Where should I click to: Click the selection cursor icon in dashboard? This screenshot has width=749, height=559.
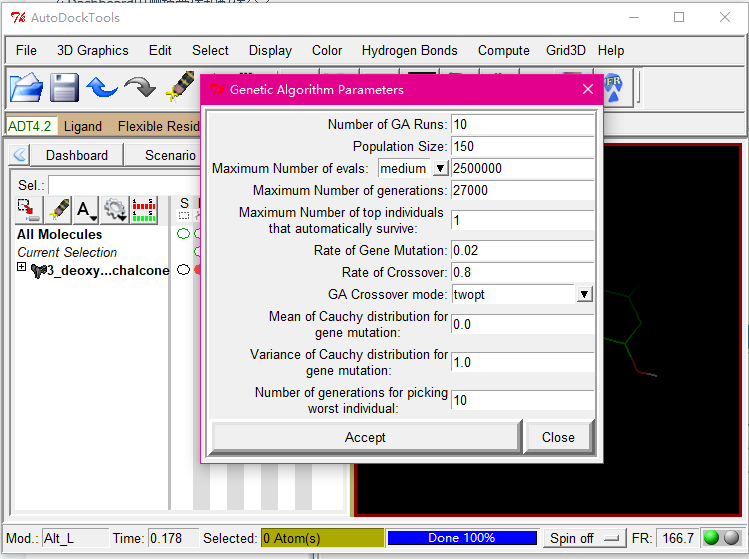(29, 209)
